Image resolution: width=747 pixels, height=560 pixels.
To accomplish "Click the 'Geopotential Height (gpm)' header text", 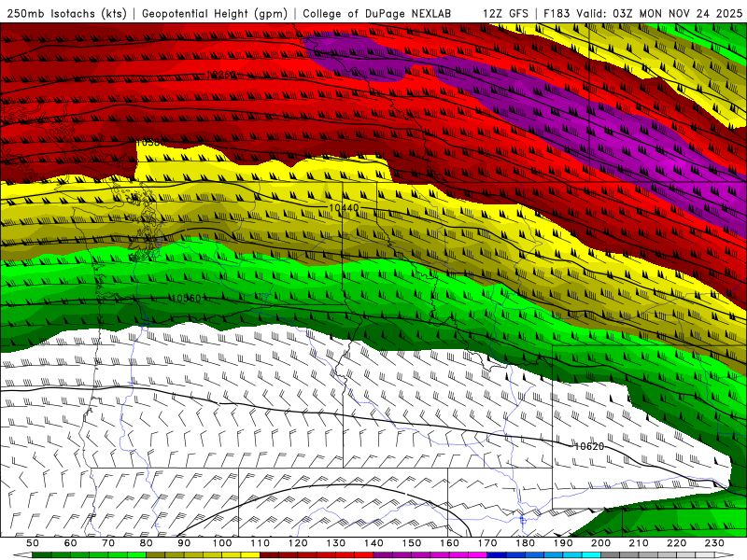I will (215, 14).
